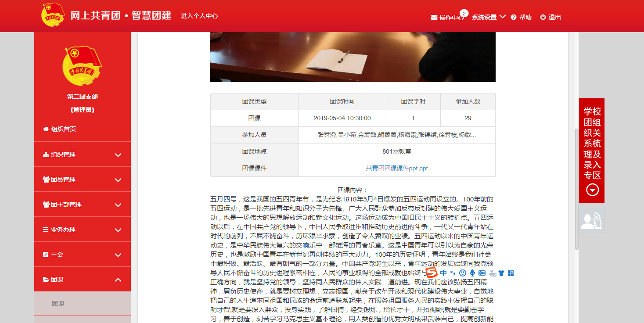Image resolution: width=644 pixels, height=323 pixels.
Task: Click the microphone voice input icon
Action: point(472,273)
